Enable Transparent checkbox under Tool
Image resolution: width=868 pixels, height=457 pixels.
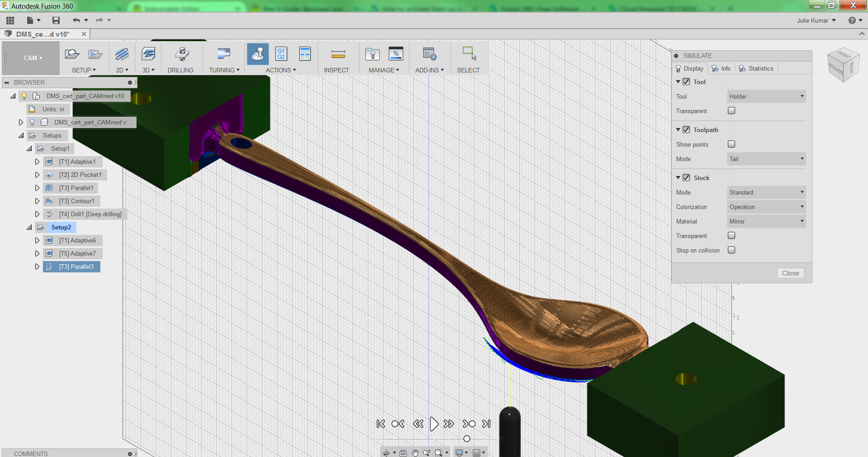tap(731, 111)
